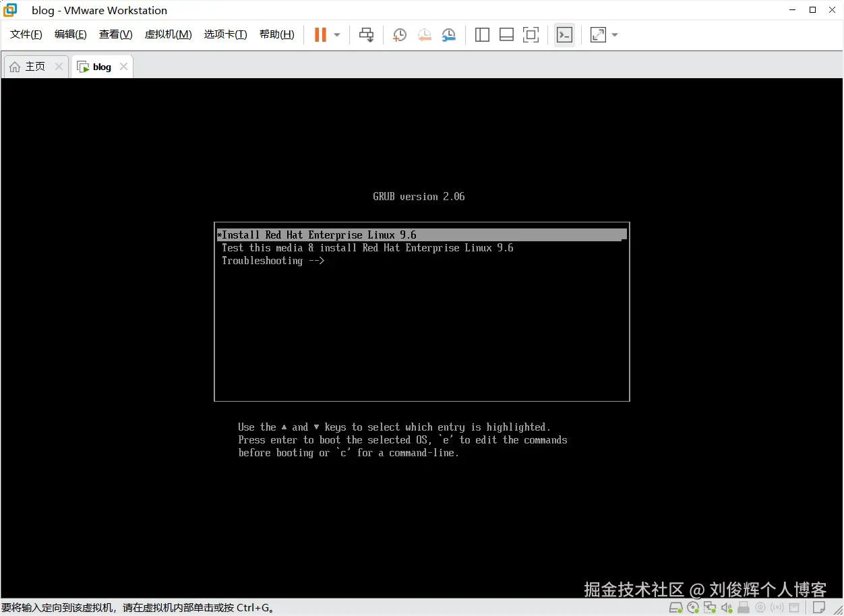Viewport: 844px width, 616px height.
Task: Click the network adapter status icon
Action: coord(710,608)
